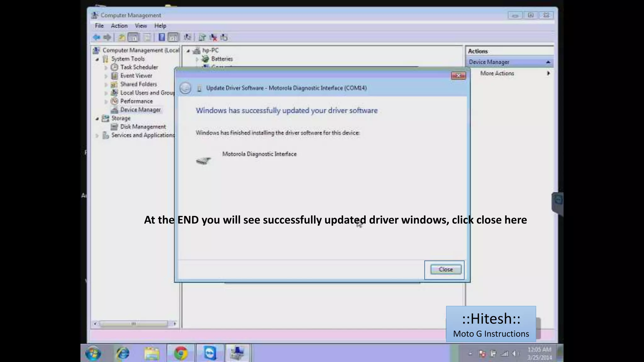Select Task Scheduler in the tree

pos(139,67)
